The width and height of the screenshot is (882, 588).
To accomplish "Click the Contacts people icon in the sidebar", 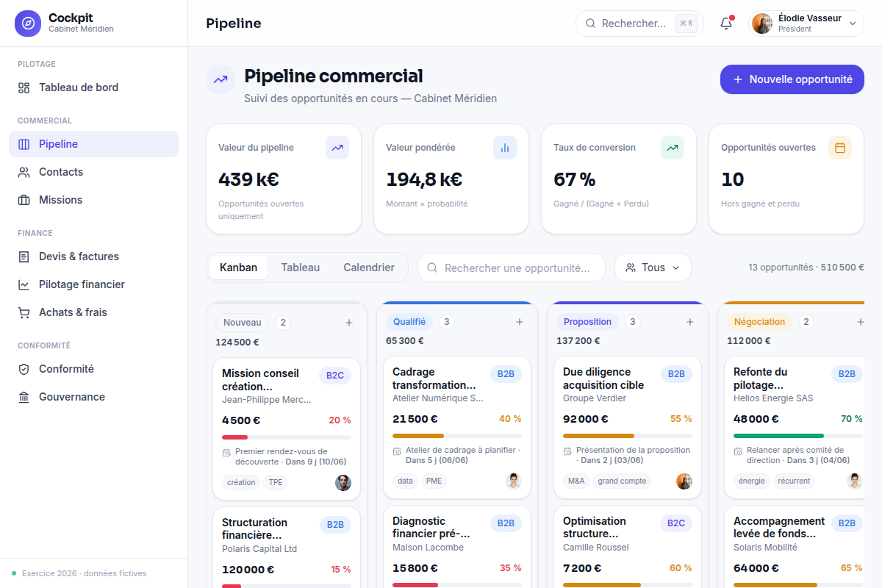I will pos(24,172).
